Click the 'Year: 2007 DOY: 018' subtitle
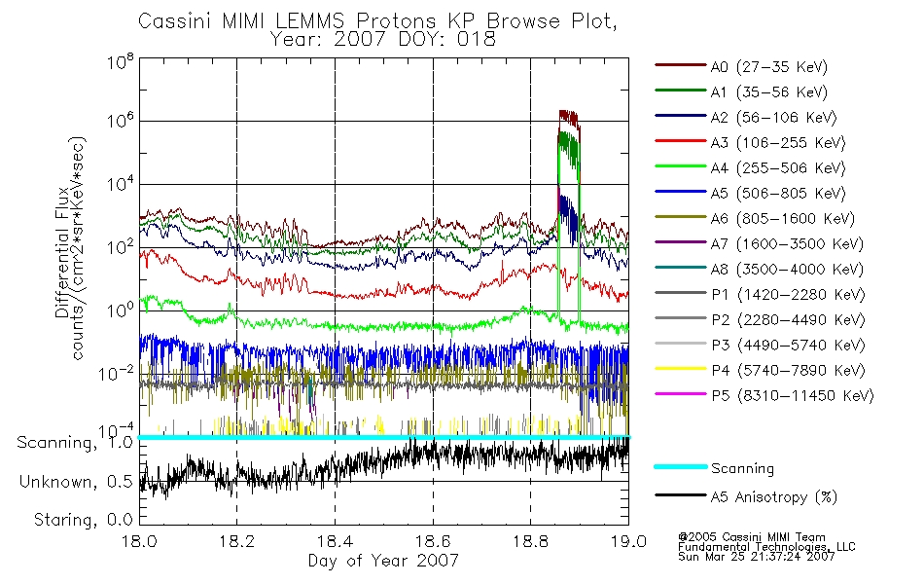This screenshot has height=584, width=924. pos(383,40)
